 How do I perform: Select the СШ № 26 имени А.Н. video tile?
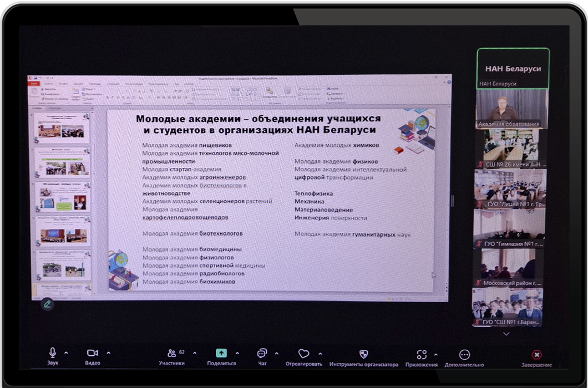[x=511, y=149]
